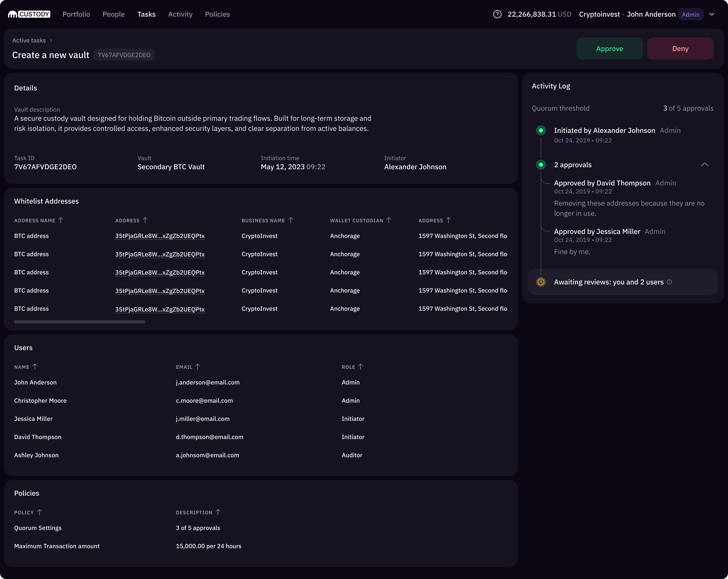Open the Policies navigation tab
Viewport: 728px width, 579px height.
217,14
